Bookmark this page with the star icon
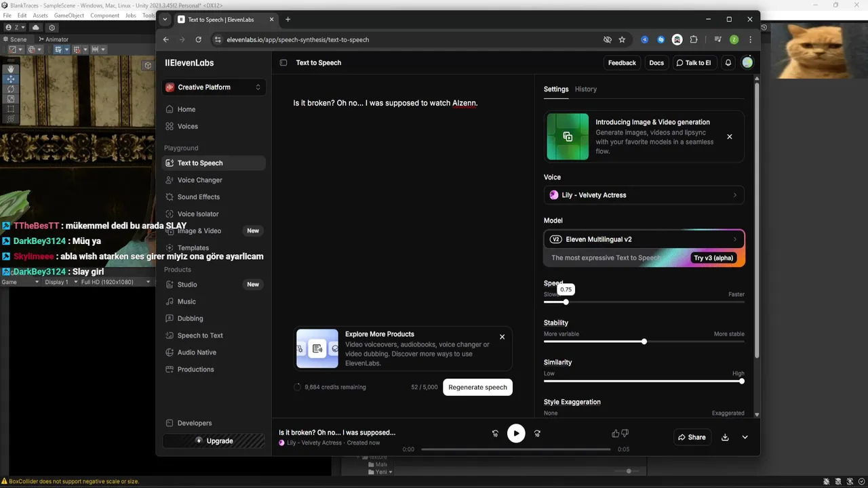Viewport: 868px width, 488px height. [x=622, y=39]
